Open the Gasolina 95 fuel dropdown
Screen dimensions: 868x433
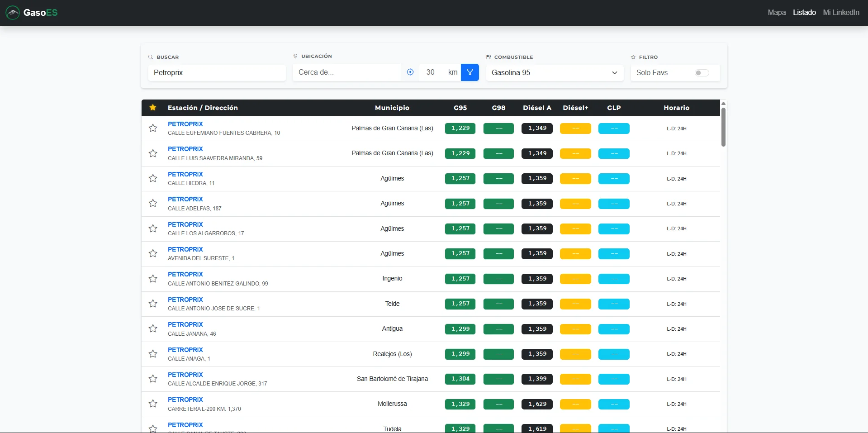(555, 73)
